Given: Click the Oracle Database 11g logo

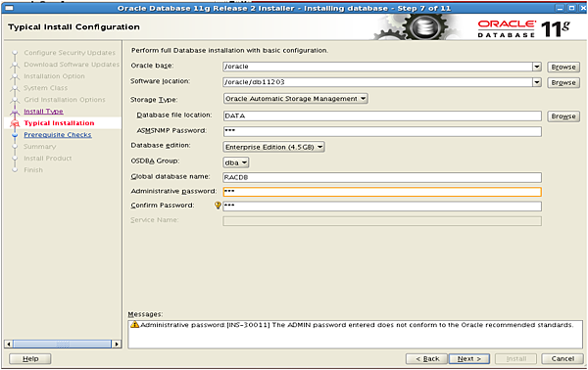Looking at the screenshot, I should 524,28.
